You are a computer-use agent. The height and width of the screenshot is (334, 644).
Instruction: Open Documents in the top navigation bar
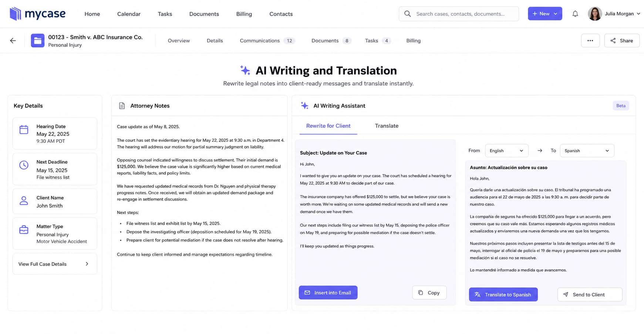coord(204,14)
